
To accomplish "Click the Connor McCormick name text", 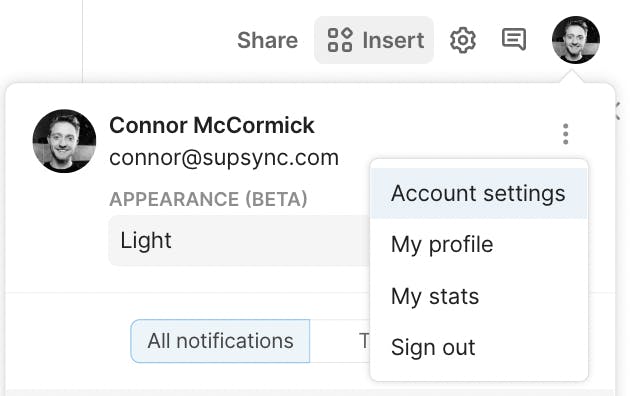I will click(212, 125).
